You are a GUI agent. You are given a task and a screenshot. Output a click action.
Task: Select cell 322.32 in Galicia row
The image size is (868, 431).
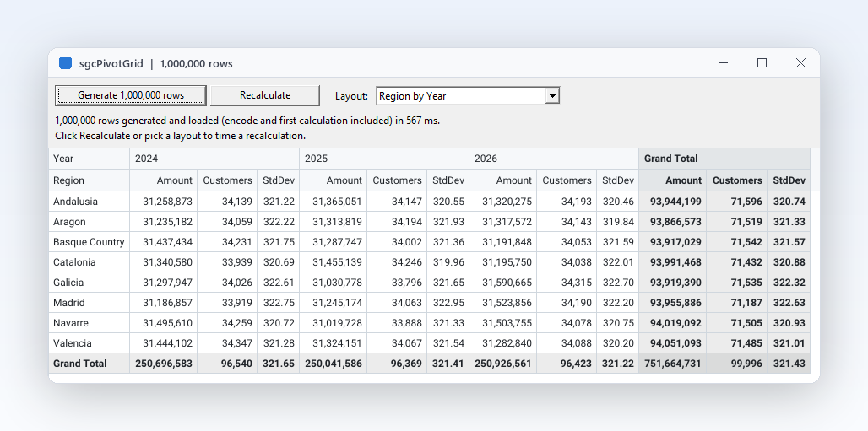(789, 283)
